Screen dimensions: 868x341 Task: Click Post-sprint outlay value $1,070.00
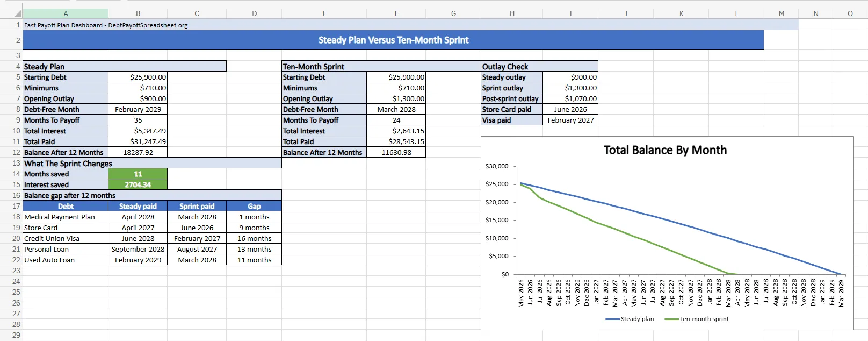(x=570, y=98)
